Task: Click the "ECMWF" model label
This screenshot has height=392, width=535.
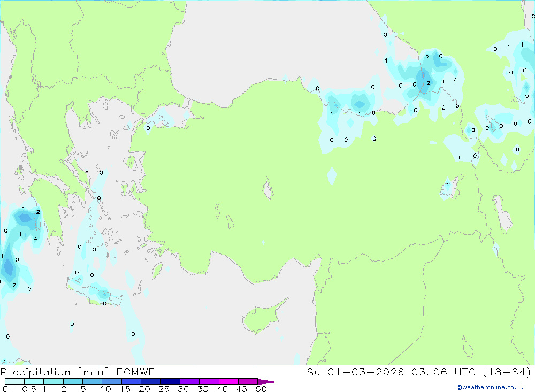Action: coord(135,372)
